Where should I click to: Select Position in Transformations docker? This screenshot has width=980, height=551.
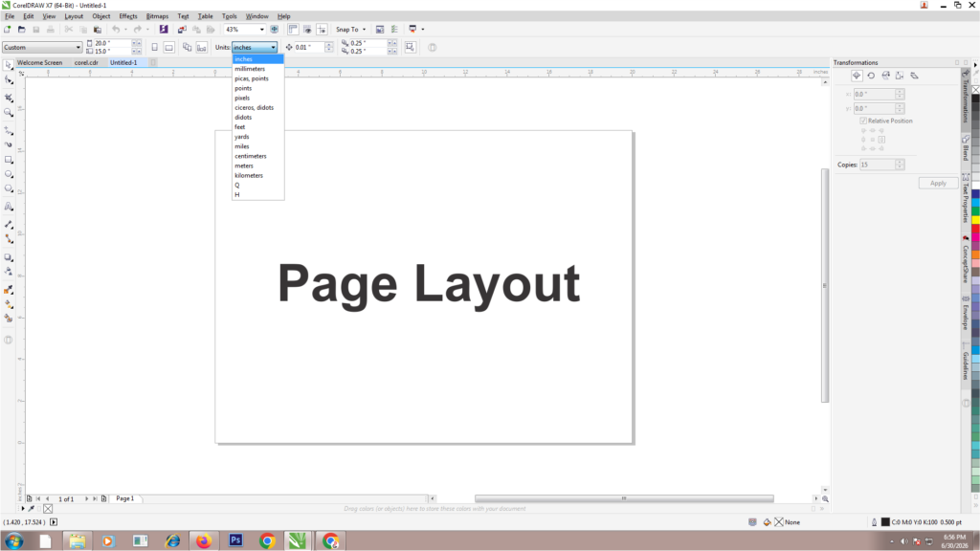coord(857,76)
